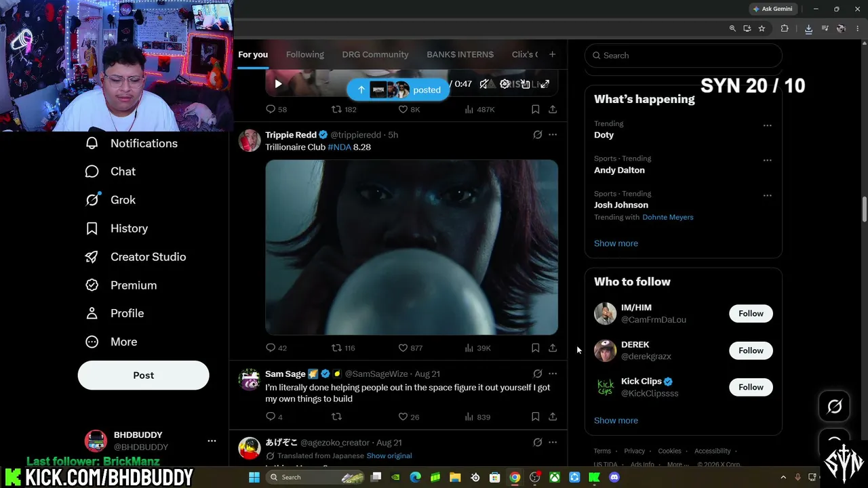Open Profile from the sidebar
The height and width of the screenshot is (488, 868).
[x=114, y=314]
